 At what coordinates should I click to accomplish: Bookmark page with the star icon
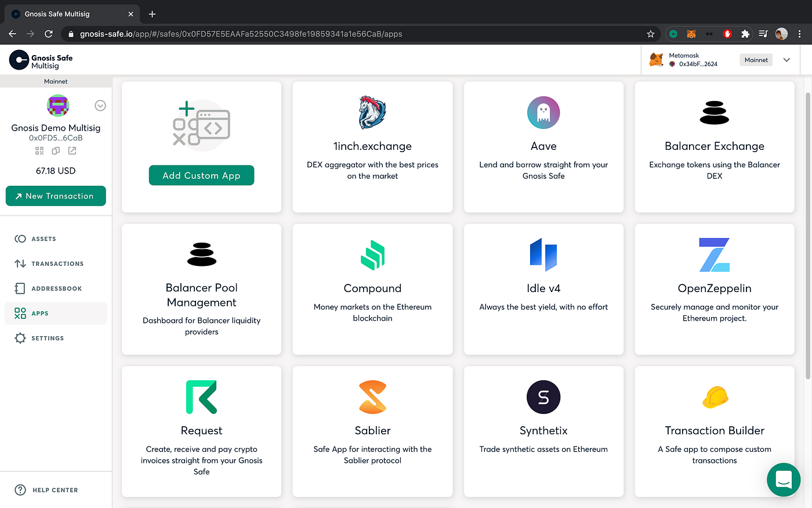click(651, 34)
